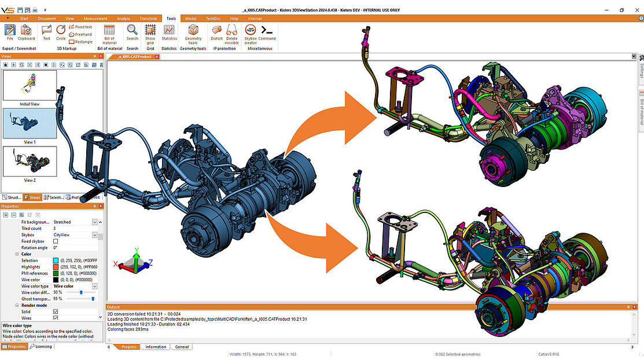Switch to the Analyze ribbon tab
This screenshot has width=644, height=363.
pyautogui.click(x=123, y=19)
